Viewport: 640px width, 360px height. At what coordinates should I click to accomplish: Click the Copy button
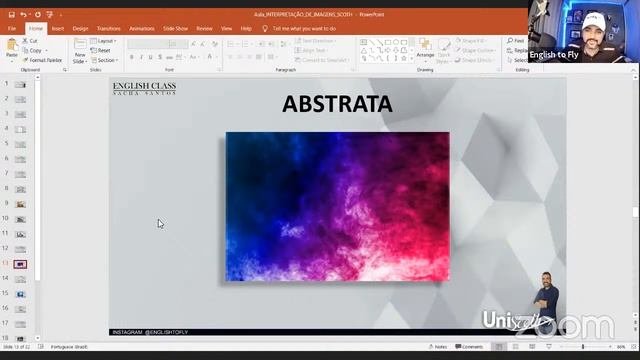coord(32,51)
